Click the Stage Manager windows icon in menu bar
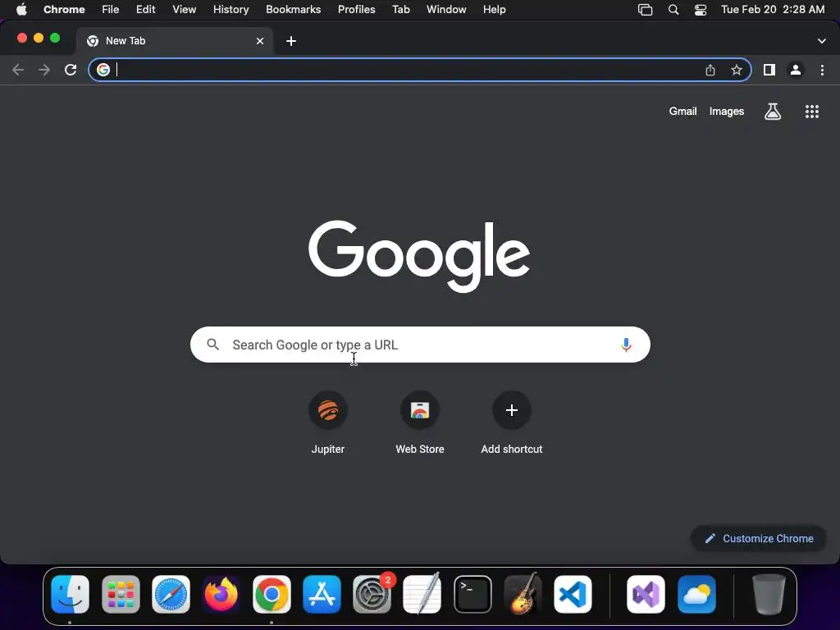 (x=645, y=10)
